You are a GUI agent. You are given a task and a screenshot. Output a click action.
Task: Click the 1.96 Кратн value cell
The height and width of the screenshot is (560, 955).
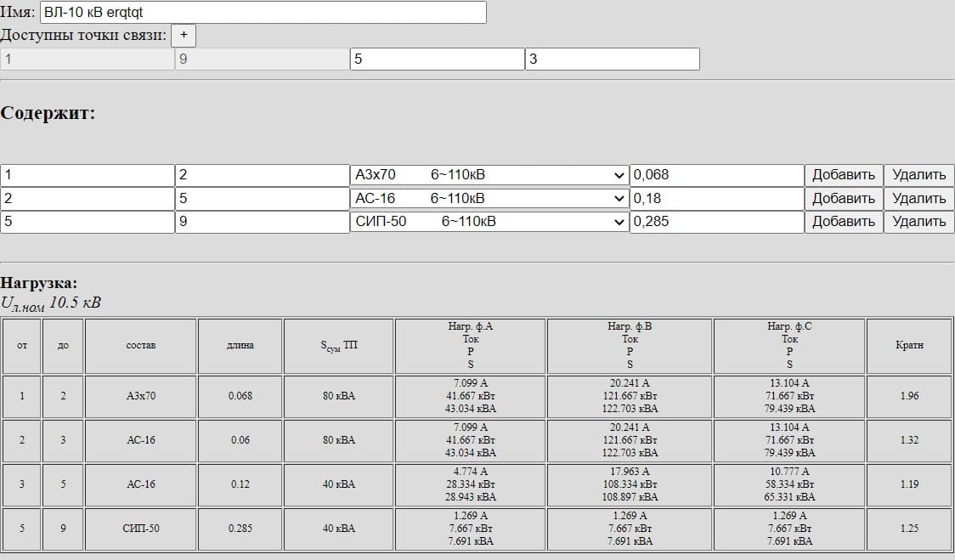pos(909,396)
